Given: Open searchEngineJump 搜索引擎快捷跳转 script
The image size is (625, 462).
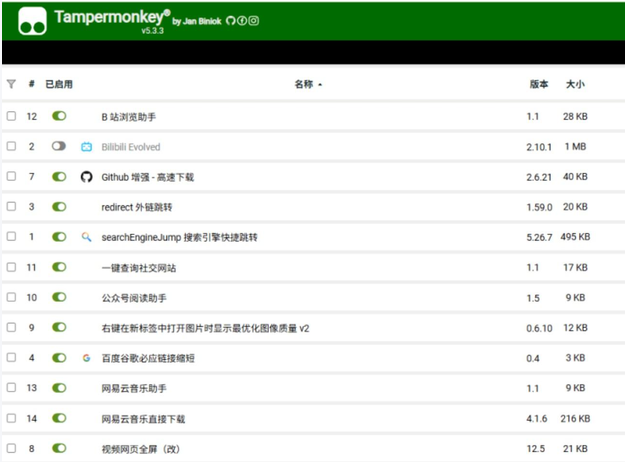Looking at the screenshot, I should click(179, 238).
